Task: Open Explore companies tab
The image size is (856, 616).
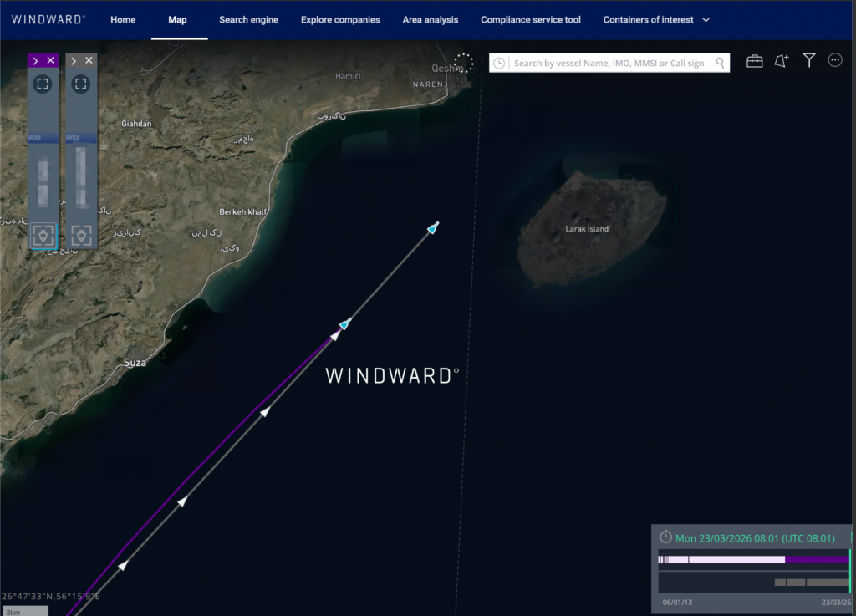Action: coord(340,20)
